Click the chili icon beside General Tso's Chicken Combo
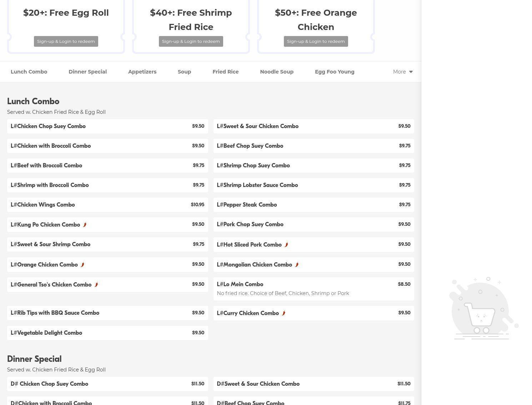 coord(96,284)
